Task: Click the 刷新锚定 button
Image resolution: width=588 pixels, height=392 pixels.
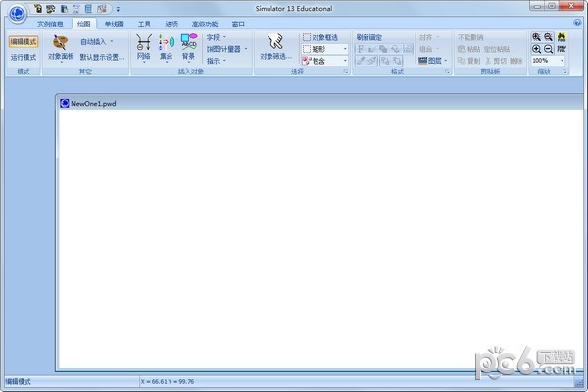Action: coord(369,37)
